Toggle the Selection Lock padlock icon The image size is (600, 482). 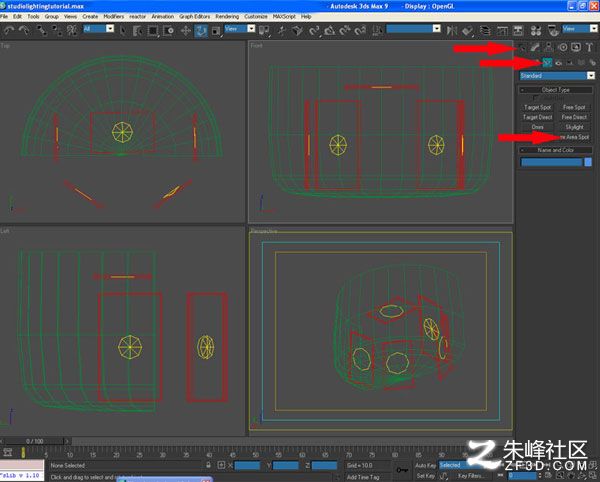coord(208,465)
